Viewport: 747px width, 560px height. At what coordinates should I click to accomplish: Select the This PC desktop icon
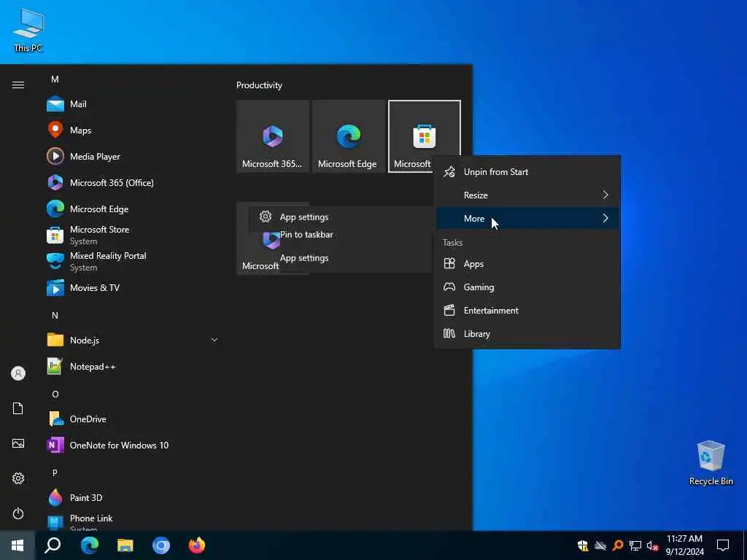(28, 30)
